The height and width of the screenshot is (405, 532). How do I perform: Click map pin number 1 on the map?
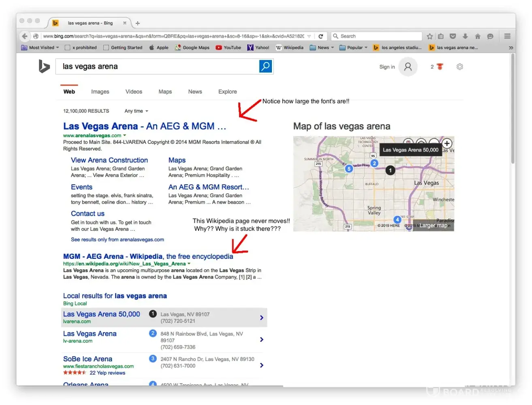click(x=390, y=171)
